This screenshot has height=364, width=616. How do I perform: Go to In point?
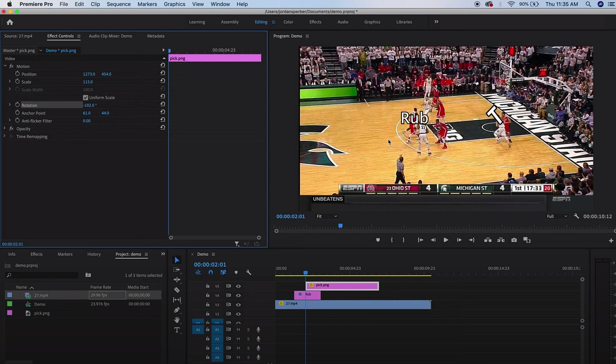click(420, 240)
